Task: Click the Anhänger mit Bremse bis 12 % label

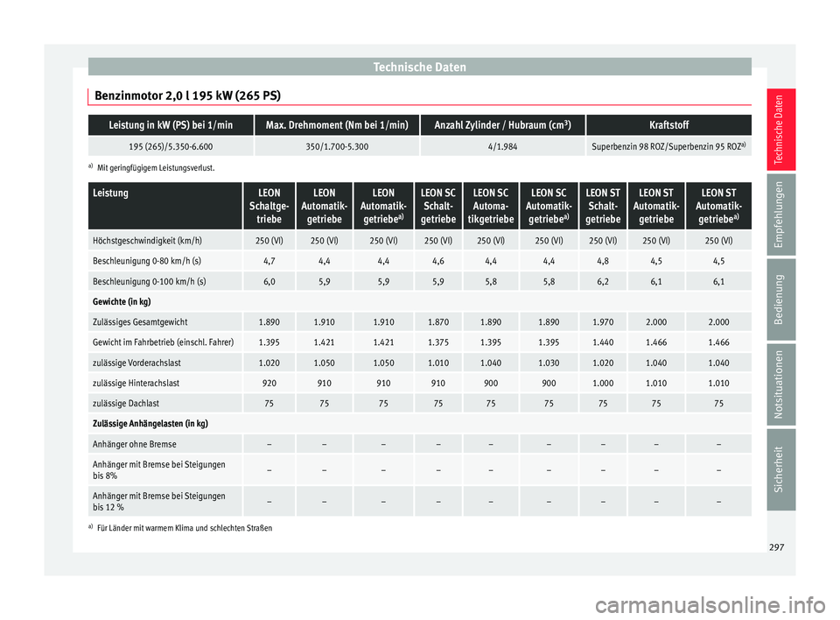Action: (x=159, y=502)
